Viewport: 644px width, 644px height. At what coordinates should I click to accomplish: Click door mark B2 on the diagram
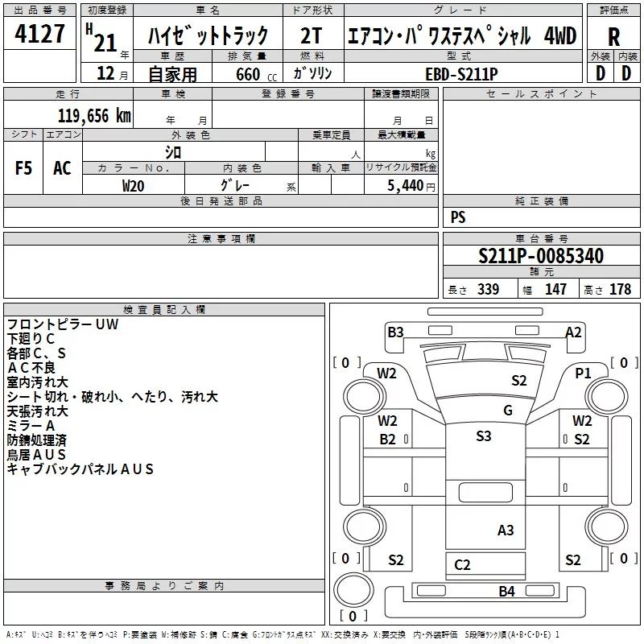click(x=387, y=440)
